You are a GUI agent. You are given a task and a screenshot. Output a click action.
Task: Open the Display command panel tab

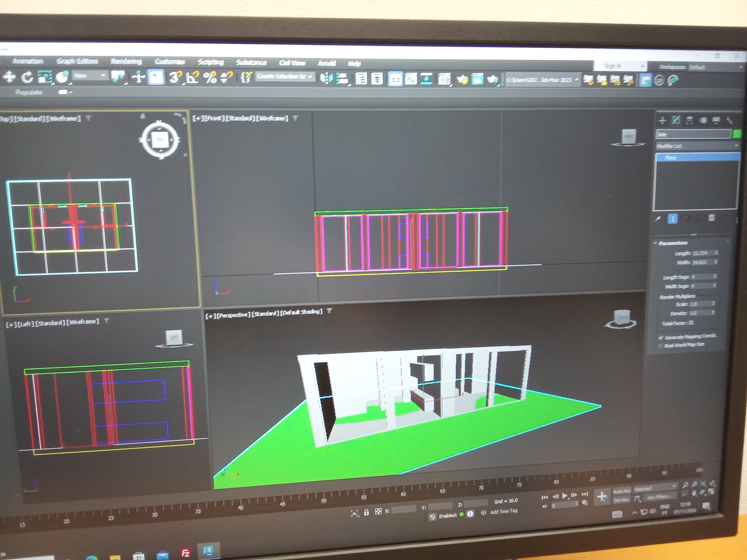point(716,121)
